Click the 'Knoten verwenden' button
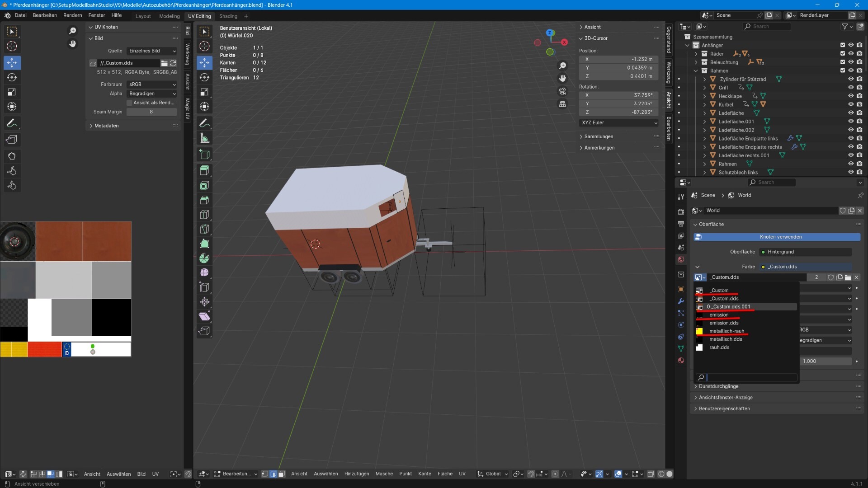This screenshot has height=488, width=868. click(x=777, y=237)
